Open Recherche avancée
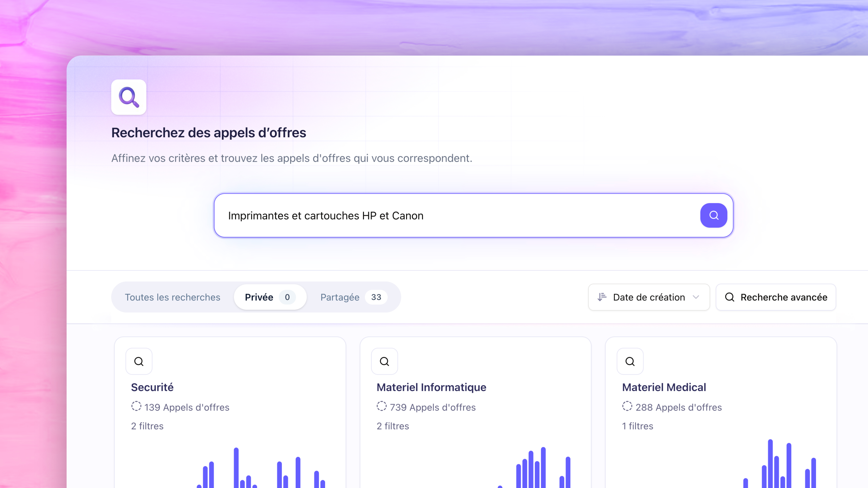Screen dimensions: 868x488 tap(776, 297)
